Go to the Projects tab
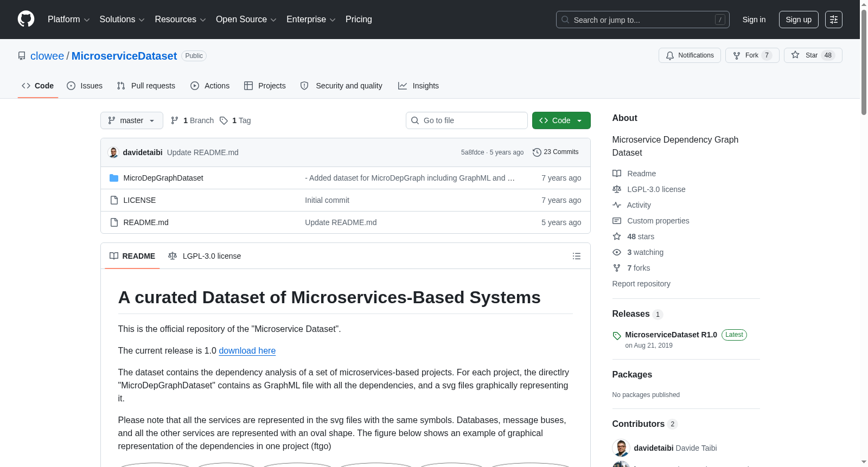 click(265, 86)
